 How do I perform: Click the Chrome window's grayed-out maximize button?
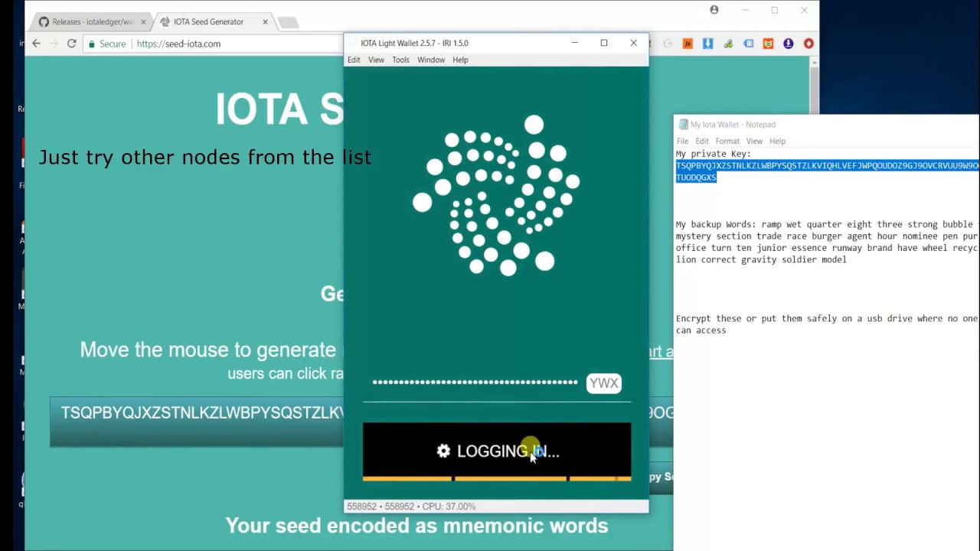(x=774, y=10)
